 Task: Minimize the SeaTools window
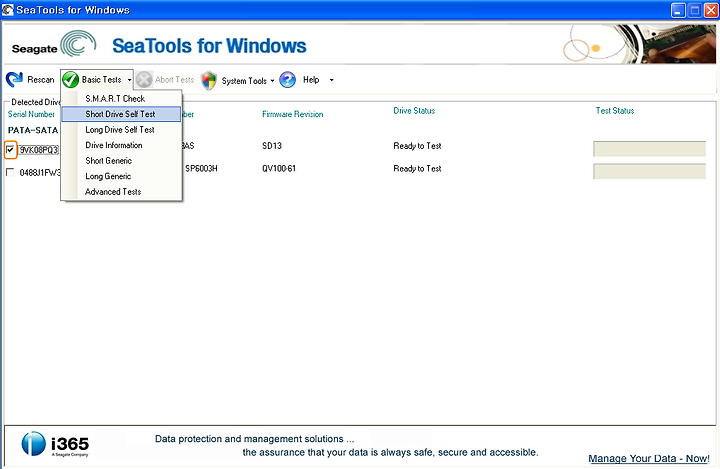point(678,10)
